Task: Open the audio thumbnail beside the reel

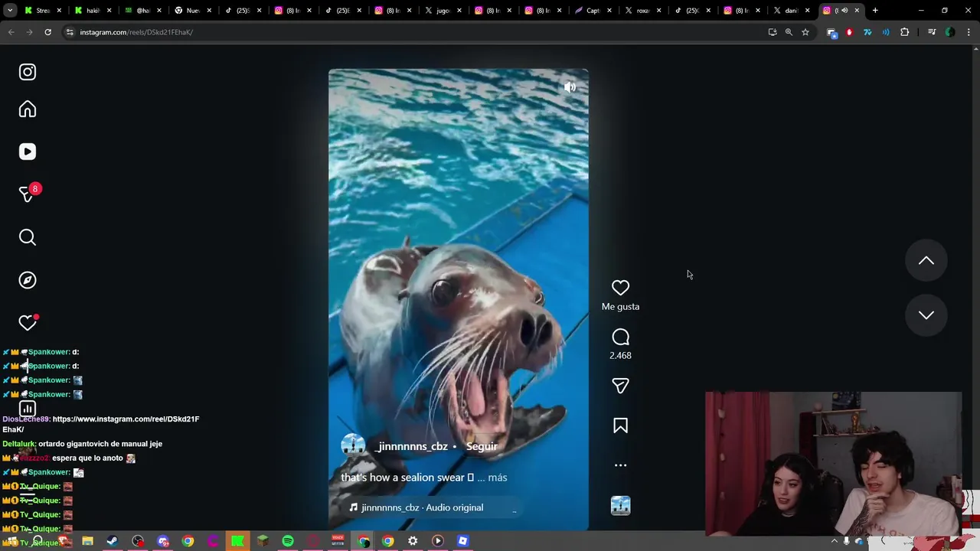Action: click(620, 506)
